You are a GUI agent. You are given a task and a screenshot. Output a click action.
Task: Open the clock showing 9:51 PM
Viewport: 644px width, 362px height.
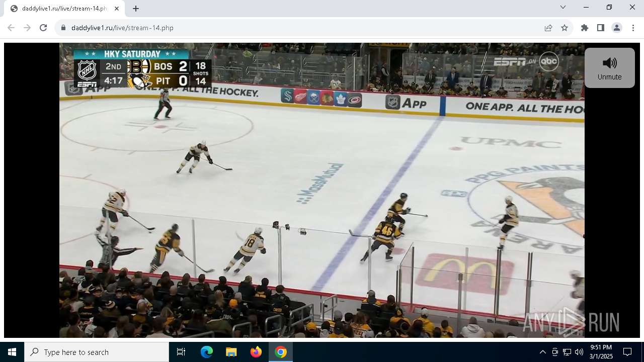601,352
